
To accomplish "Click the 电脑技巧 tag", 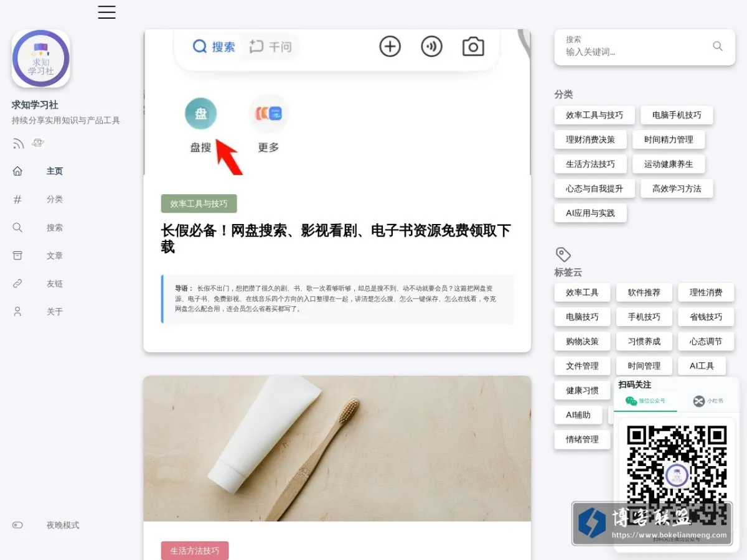I will click(x=582, y=317).
